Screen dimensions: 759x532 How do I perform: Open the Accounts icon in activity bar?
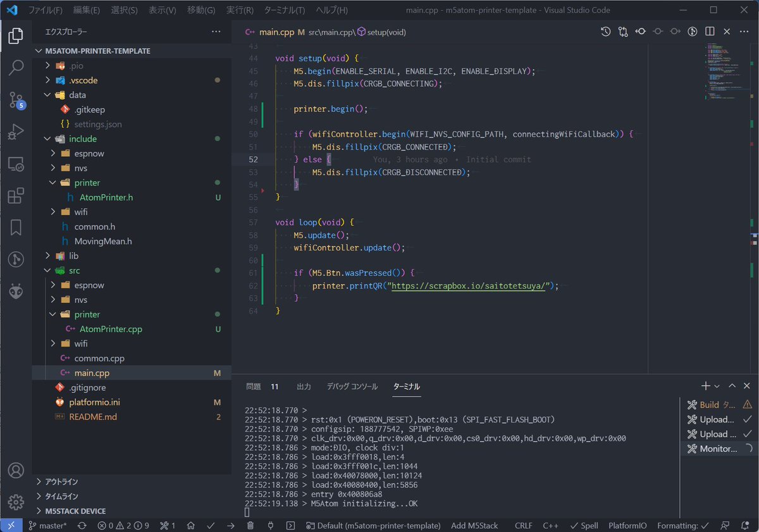[16, 470]
